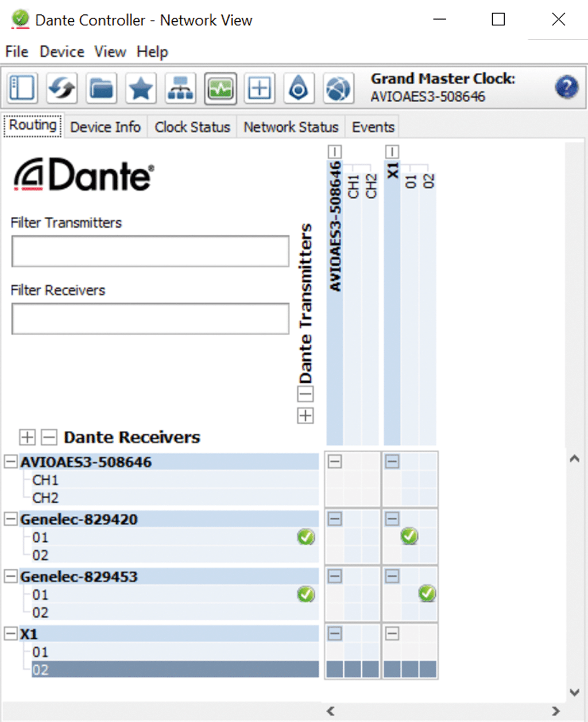Collapse Genelec-829420 receiver row
Image resolution: width=588 pixels, height=722 pixels.
click(11, 519)
